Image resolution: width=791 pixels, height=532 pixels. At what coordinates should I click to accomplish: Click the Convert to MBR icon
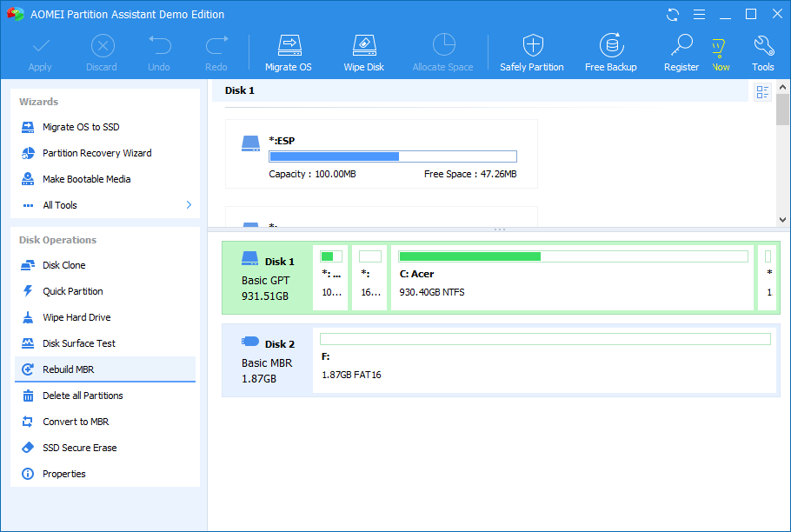(x=28, y=422)
